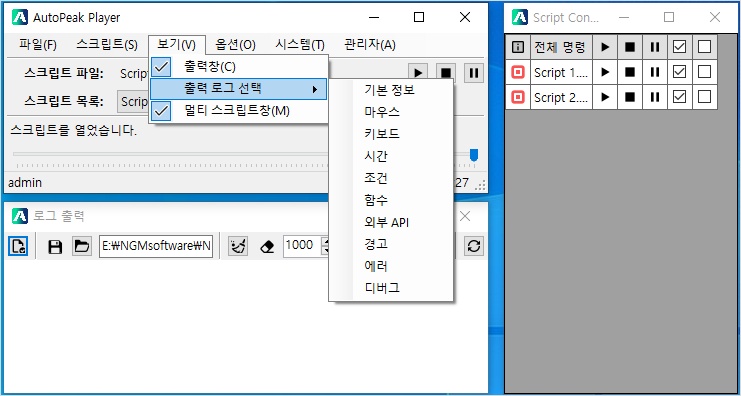The width and height of the screenshot is (741, 396).
Task: Click the AutoPeak Player title bar logo
Action: tap(20, 17)
